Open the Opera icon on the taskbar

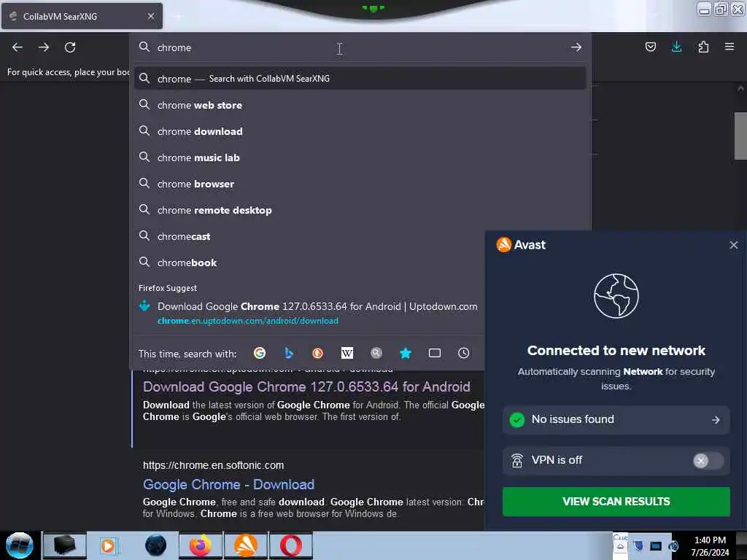tap(290, 545)
